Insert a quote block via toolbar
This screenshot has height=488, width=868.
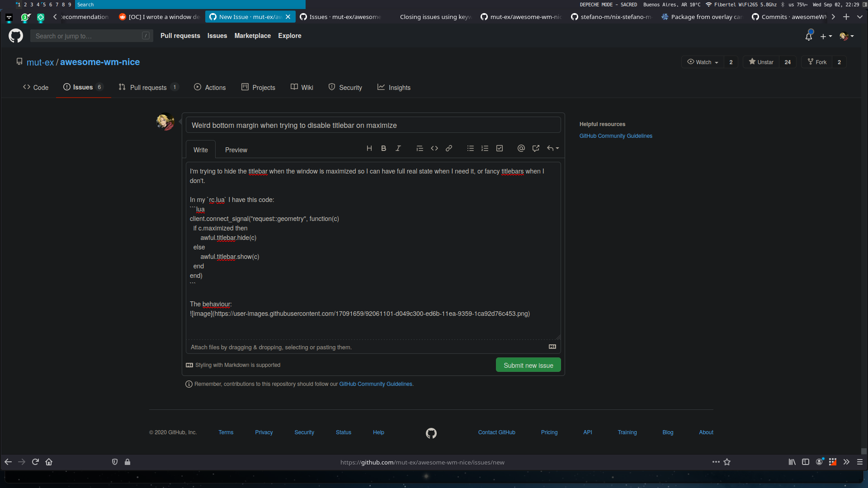pyautogui.click(x=420, y=148)
